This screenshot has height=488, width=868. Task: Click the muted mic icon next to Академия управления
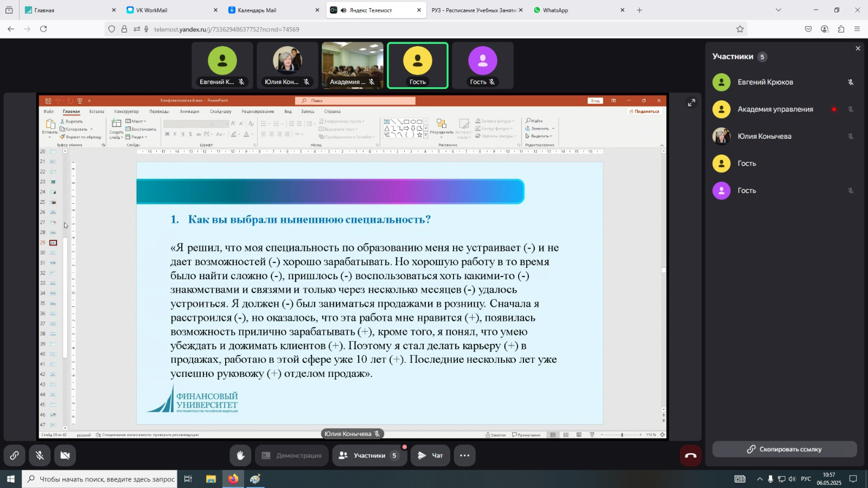(x=851, y=110)
